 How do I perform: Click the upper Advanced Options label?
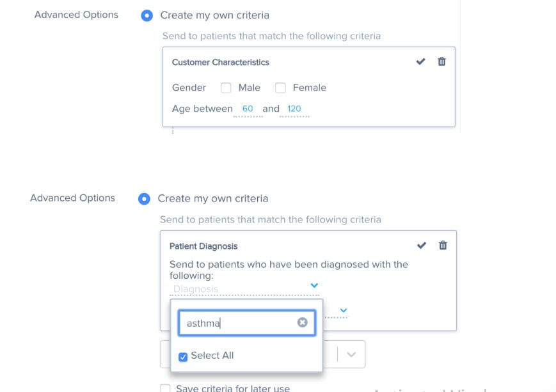click(x=76, y=15)
